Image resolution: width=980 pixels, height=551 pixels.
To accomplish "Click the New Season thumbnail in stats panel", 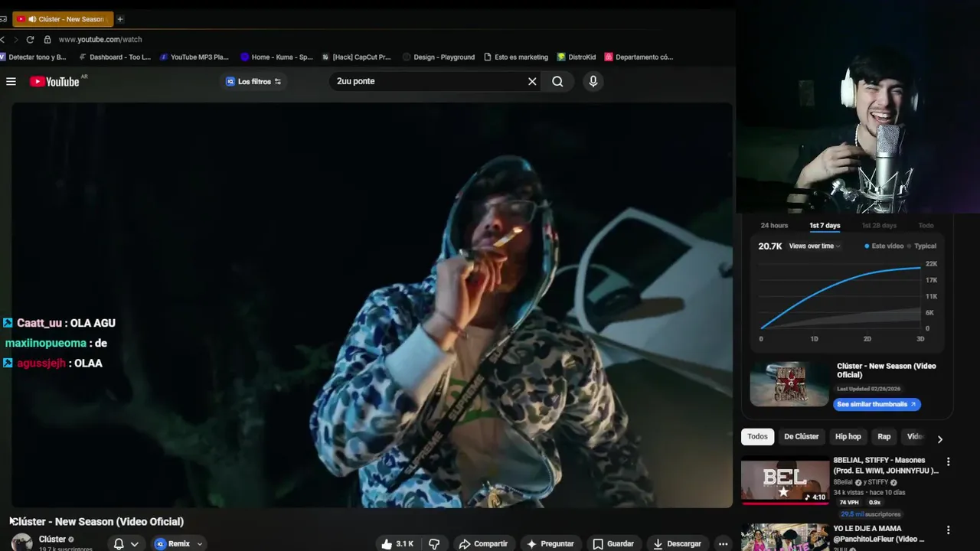I will [x=789, y=384].
